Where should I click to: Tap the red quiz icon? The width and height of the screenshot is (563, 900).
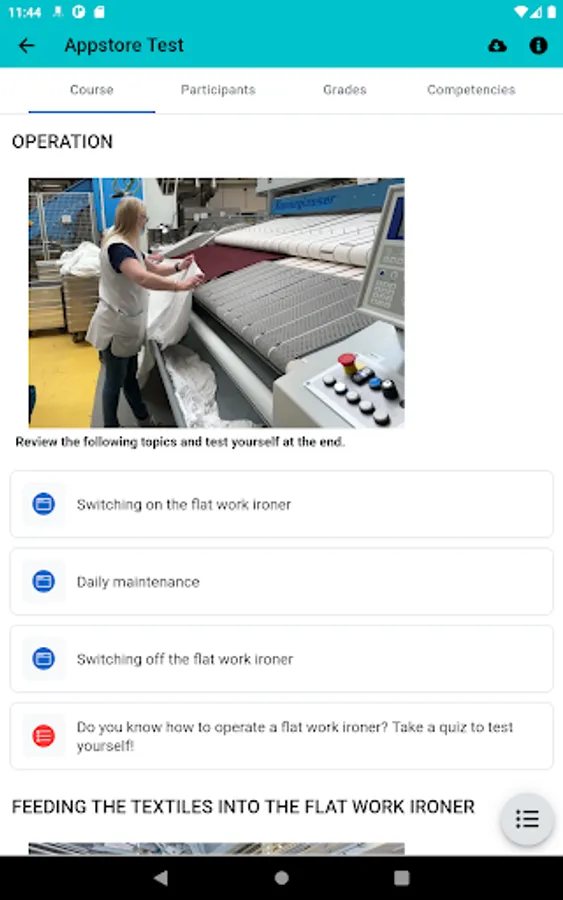[44, 736]
